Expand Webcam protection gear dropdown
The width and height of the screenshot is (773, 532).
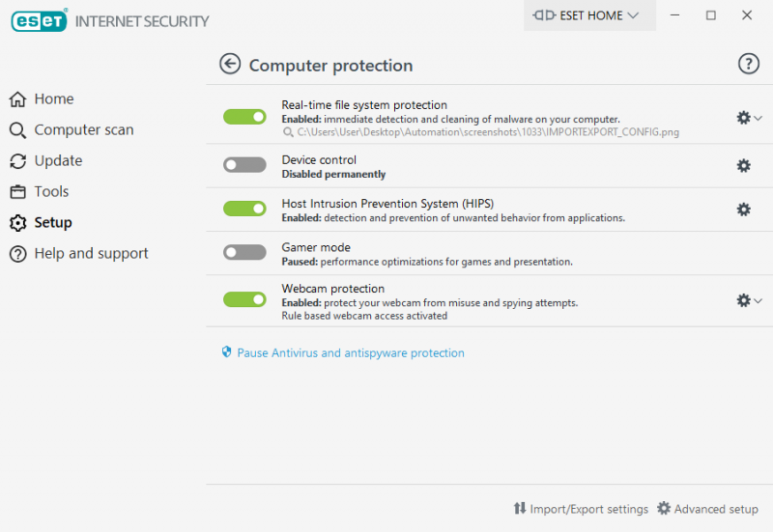click(749, 300)
